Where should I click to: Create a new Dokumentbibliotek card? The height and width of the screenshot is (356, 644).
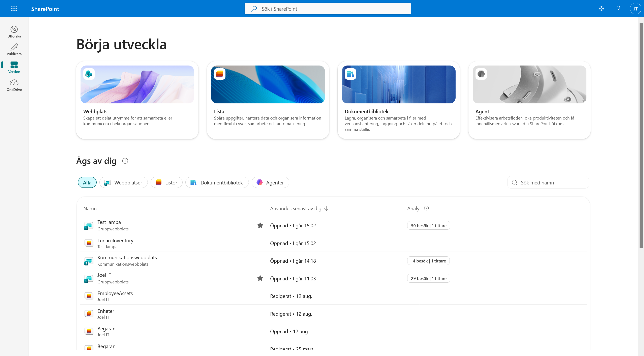[x=399, y=100]
